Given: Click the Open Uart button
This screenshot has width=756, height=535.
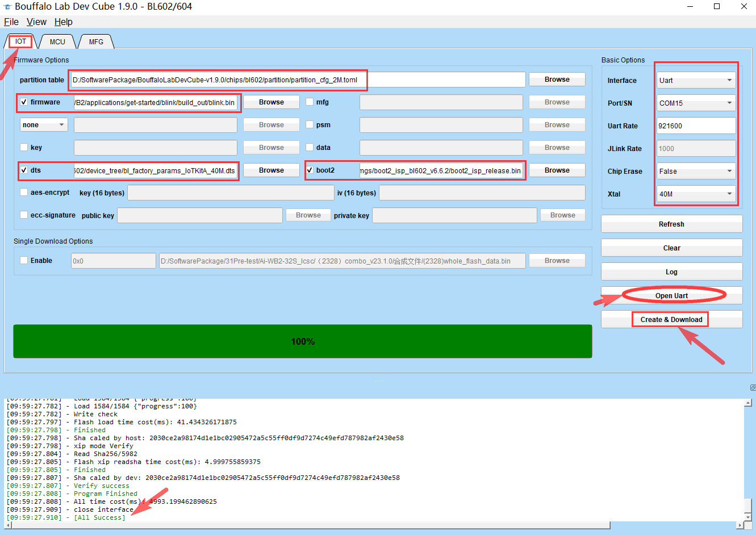Looking at the screenshot, I should pyautogui.click(x=672, y=295).
